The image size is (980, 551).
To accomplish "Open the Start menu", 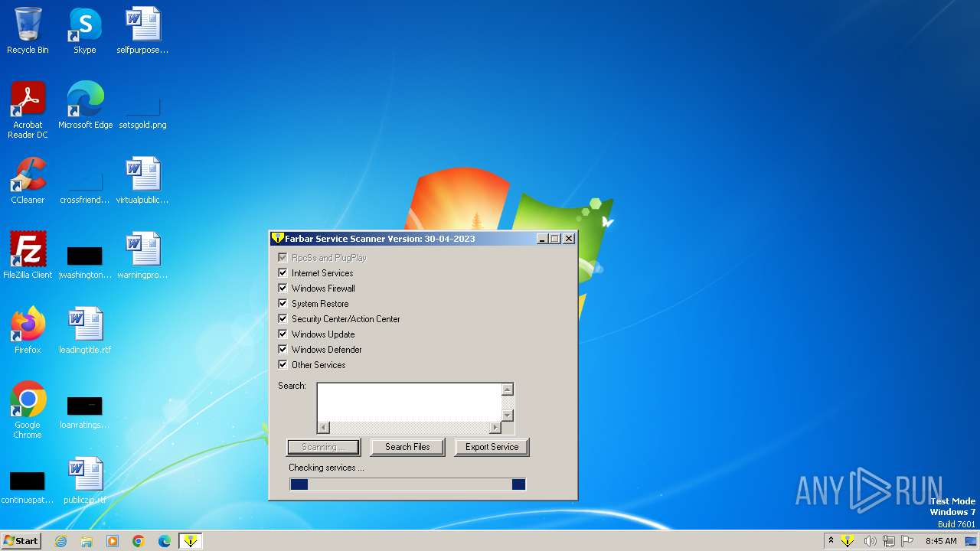I will 21,541.
